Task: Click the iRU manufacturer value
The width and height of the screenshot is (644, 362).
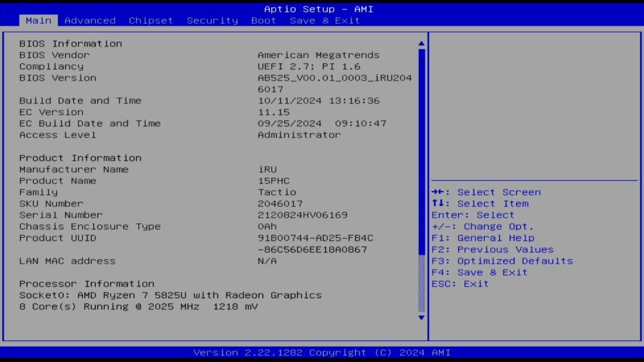Action: 268,170
